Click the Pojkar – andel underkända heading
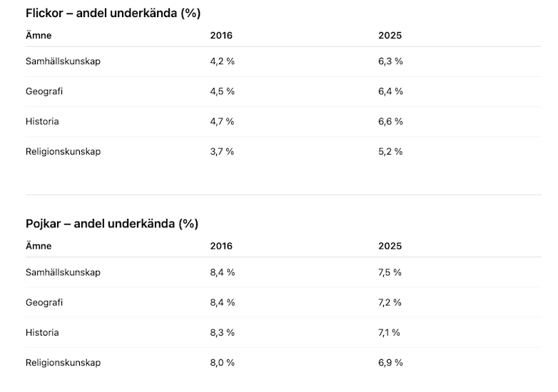 [x=111, y=224]
